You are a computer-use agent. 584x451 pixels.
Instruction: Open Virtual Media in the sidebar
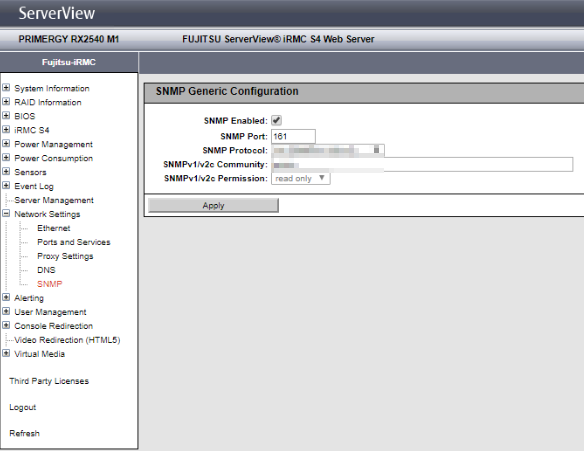click(x=39, y=354)
